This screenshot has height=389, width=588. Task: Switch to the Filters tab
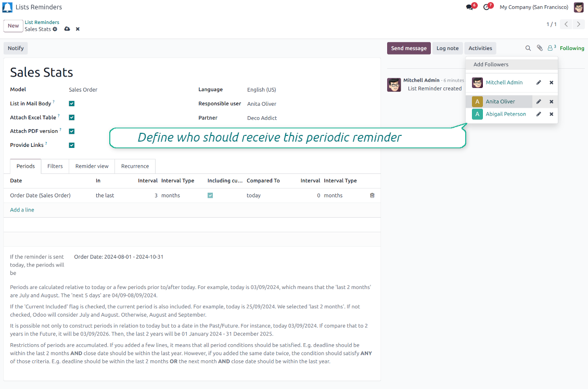point(55,166)
